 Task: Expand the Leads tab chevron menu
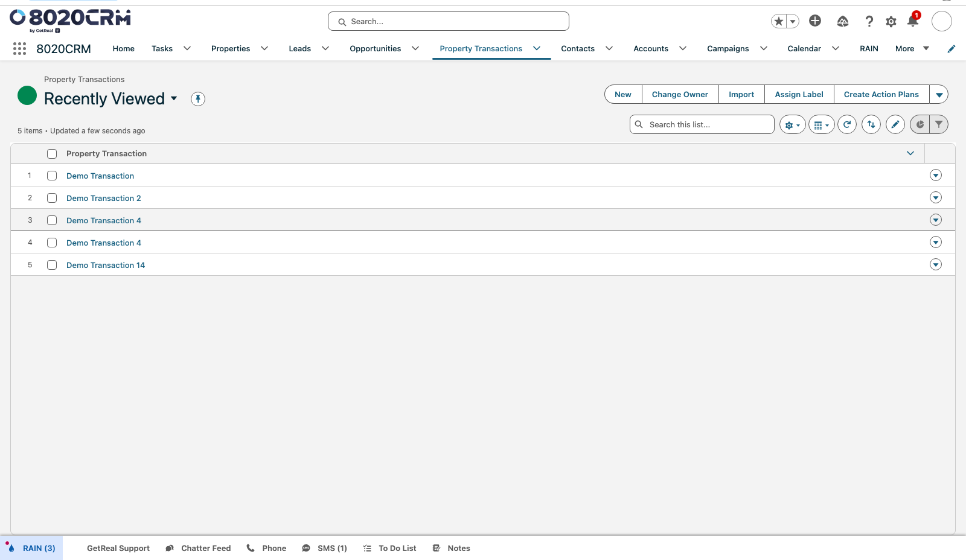pos(325,49)
